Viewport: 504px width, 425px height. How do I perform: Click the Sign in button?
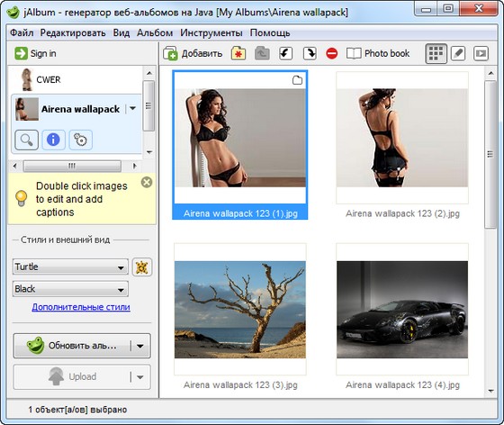35,53
